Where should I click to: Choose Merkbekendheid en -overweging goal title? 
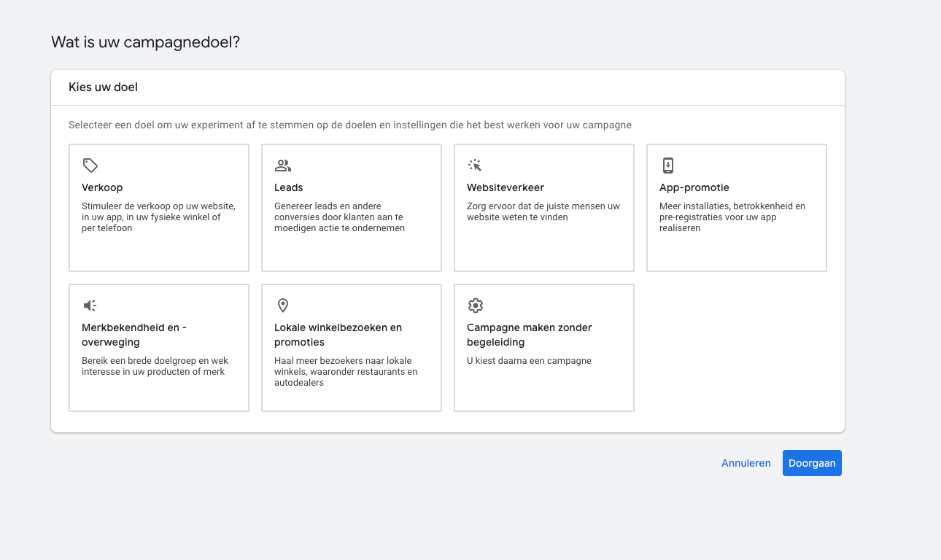[x=133, y=335]
